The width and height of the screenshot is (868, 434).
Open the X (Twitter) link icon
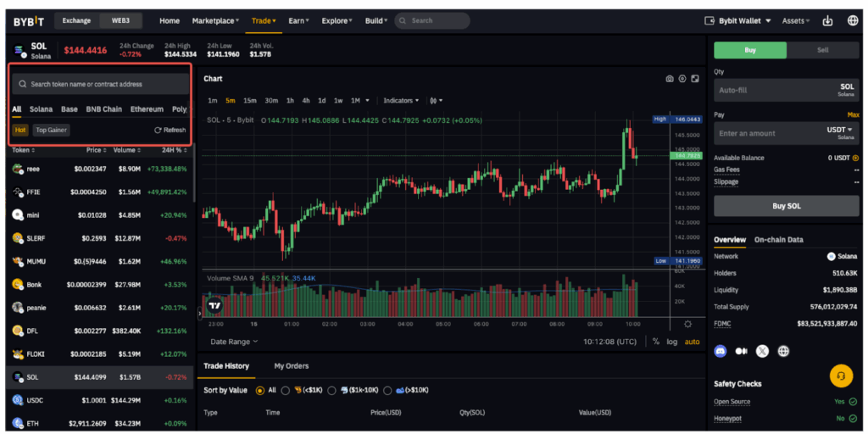point(762,350)
